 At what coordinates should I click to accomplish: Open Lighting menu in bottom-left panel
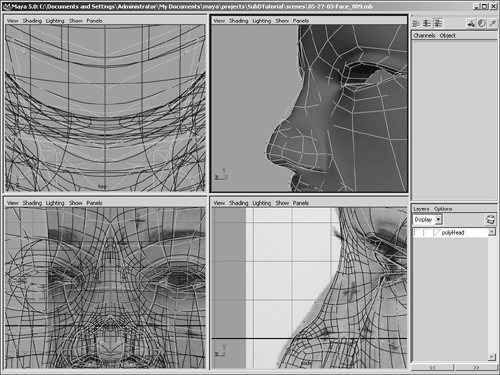coord(55,203)
